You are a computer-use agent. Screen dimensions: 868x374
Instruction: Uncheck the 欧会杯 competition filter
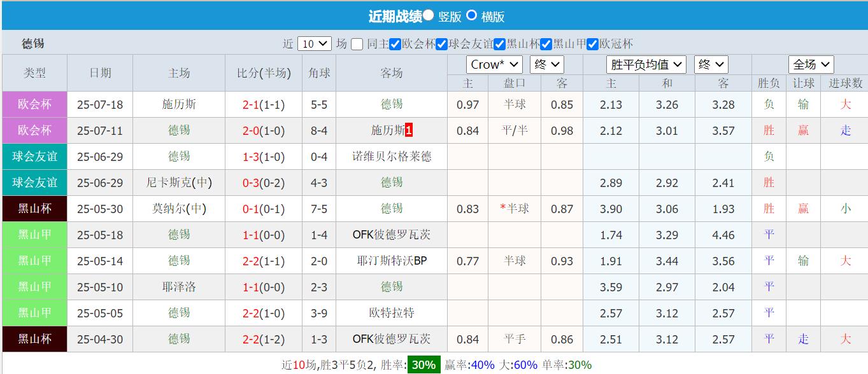point(395,44)
